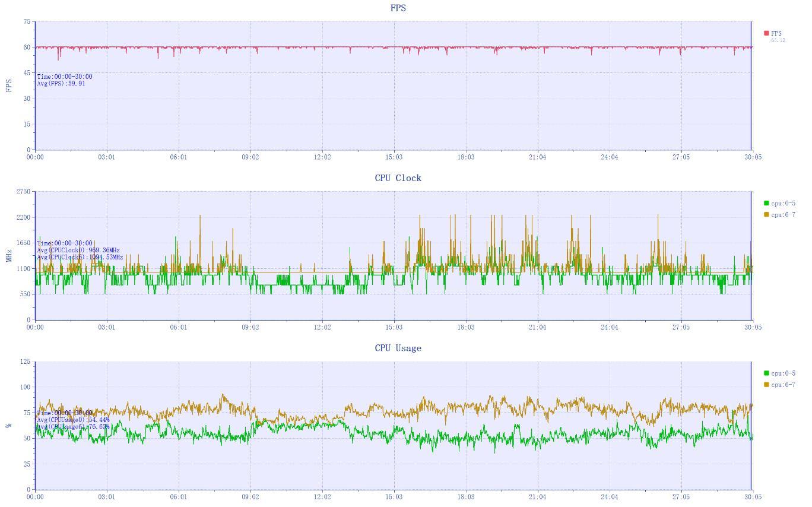The width and height of the screenshot is (812, 507).
Task: Select the FPS chart title
Action: [398, 8]
